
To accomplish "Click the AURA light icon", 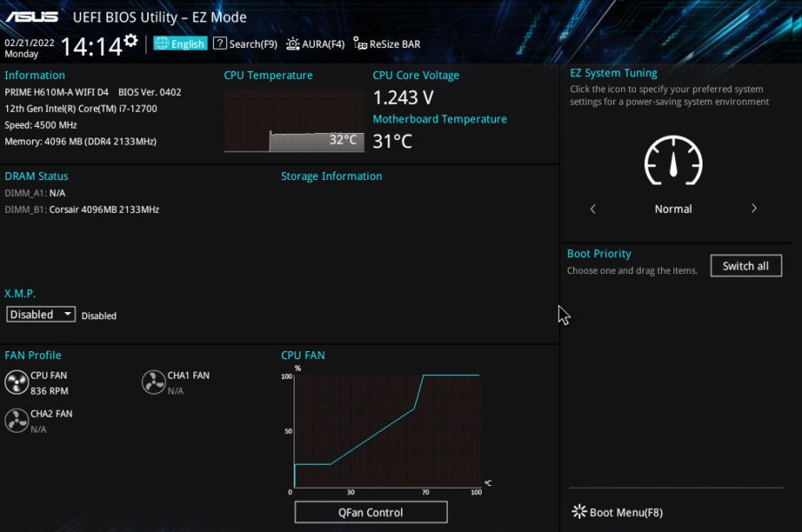I will tap(293, 44).
